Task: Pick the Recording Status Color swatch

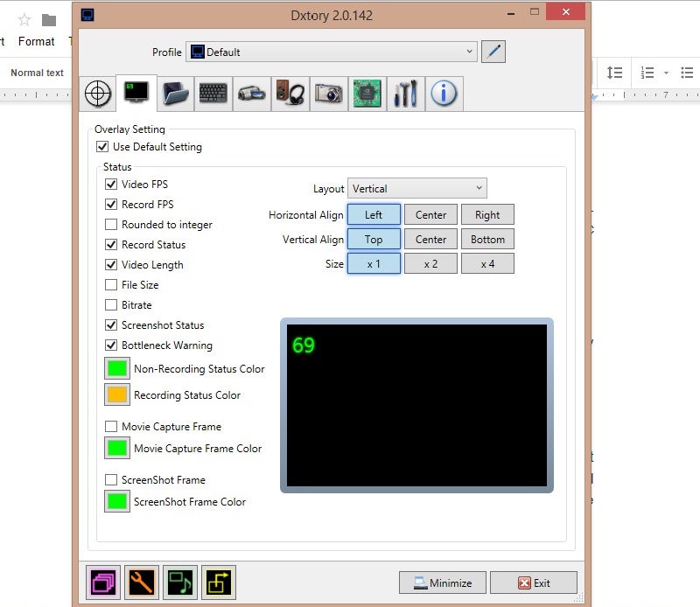Action: pos(117,395)
